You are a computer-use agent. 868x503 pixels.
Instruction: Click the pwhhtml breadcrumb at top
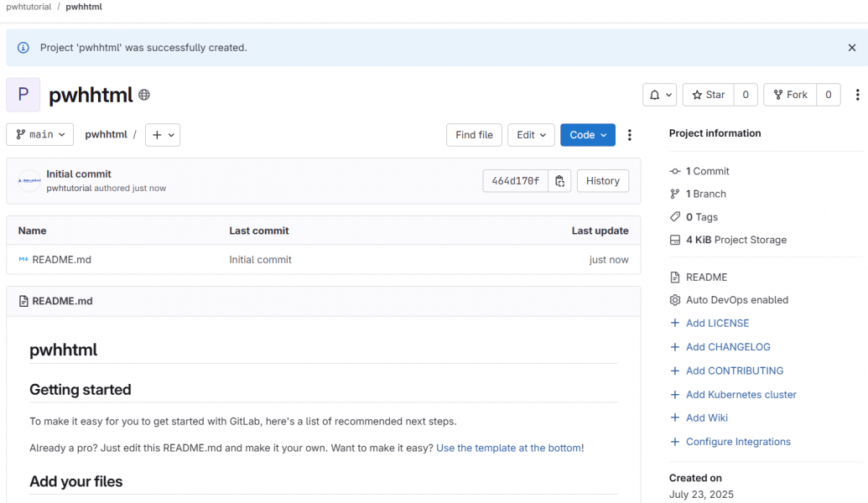[84, 7]
